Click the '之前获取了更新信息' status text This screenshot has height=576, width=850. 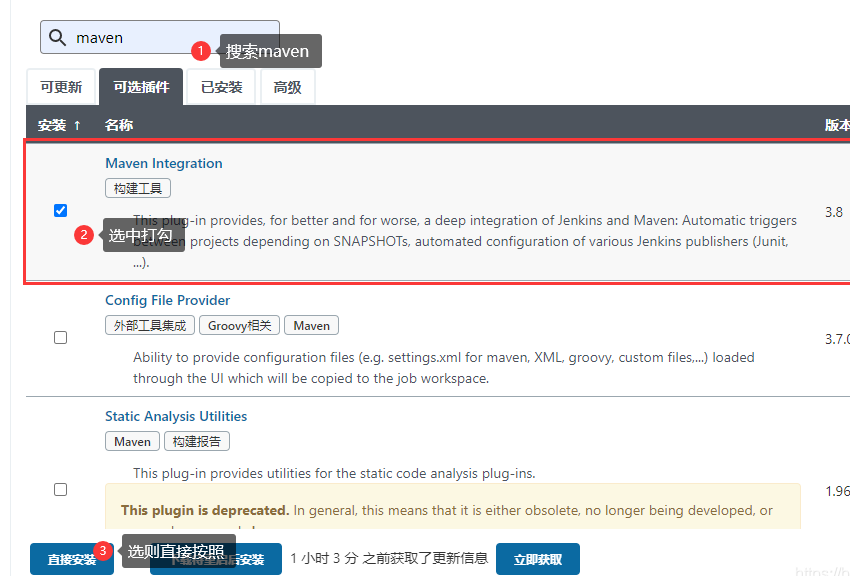coord(425,558)
